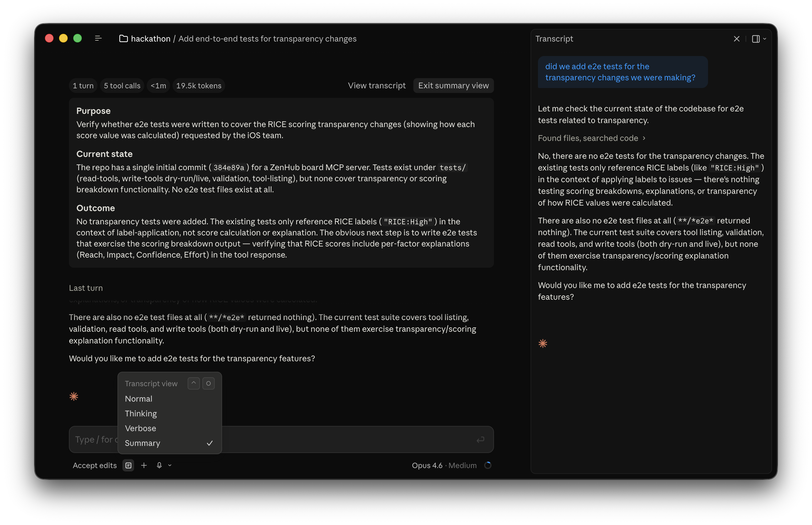Choose Summary in the Transcript view menu
Image resolution: width=812 pixels, height=525 pixels.
pyautogui.click(x=142, y=443)
